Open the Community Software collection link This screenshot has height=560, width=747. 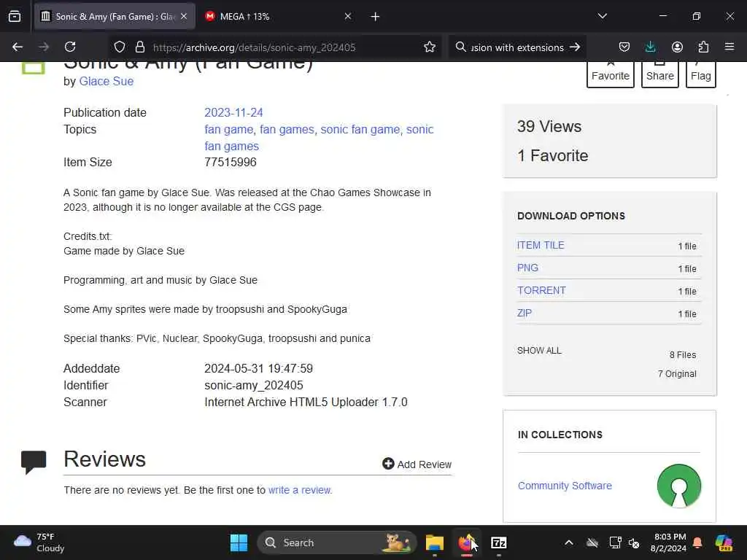(x=565, y=486)
